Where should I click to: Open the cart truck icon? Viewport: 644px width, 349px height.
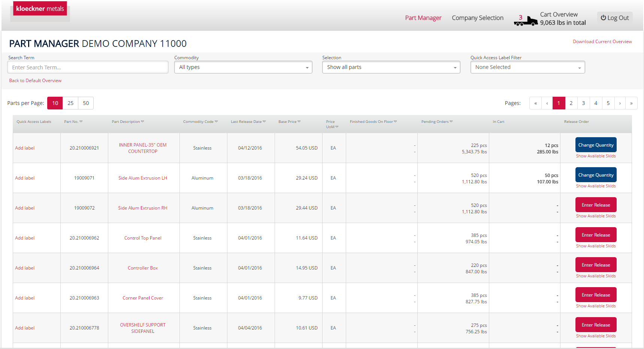[526, 21]
